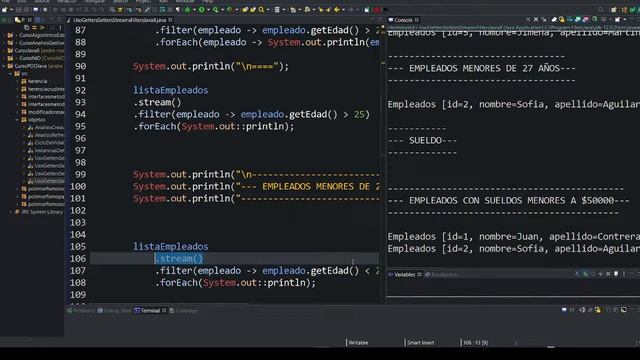Click the highlighted .stream() text on line 106
The width and height of the screenshot is (640, 360).
[x=179, y=258]
